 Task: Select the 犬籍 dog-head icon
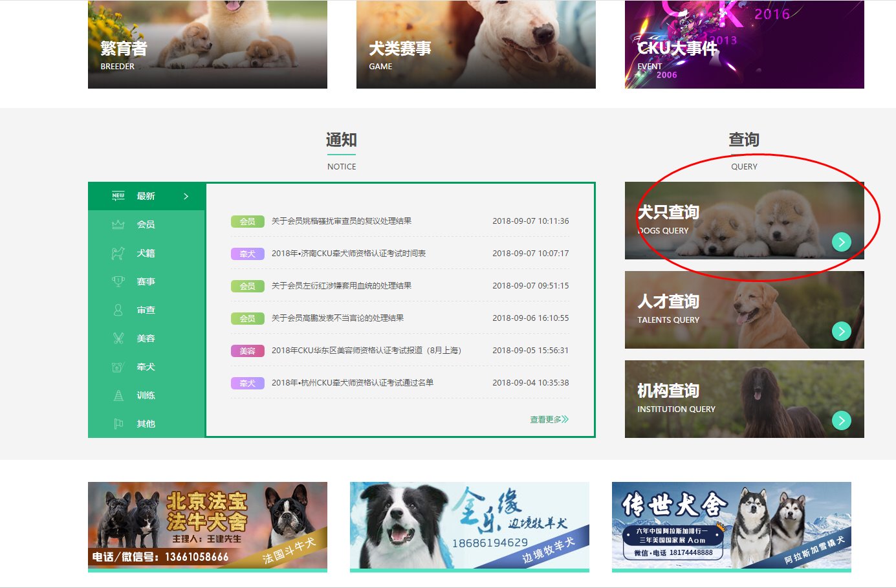point(118,253)
